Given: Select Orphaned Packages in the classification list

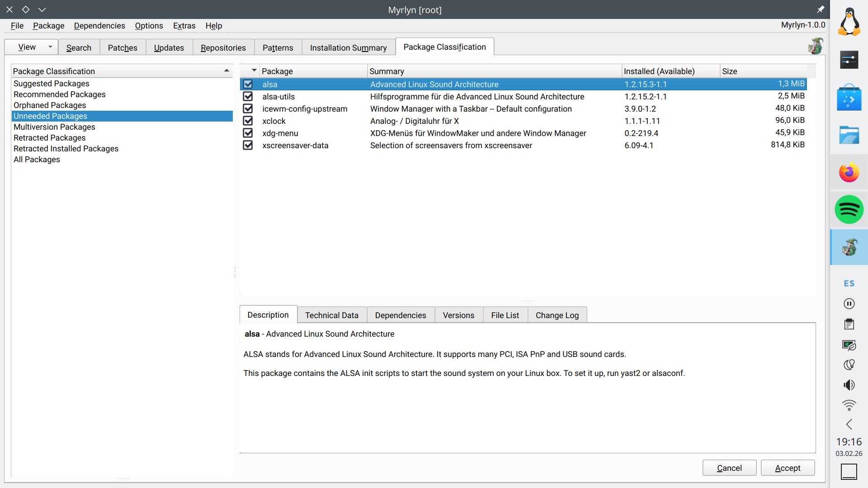Looking at the screenshot, I should 50,105.
